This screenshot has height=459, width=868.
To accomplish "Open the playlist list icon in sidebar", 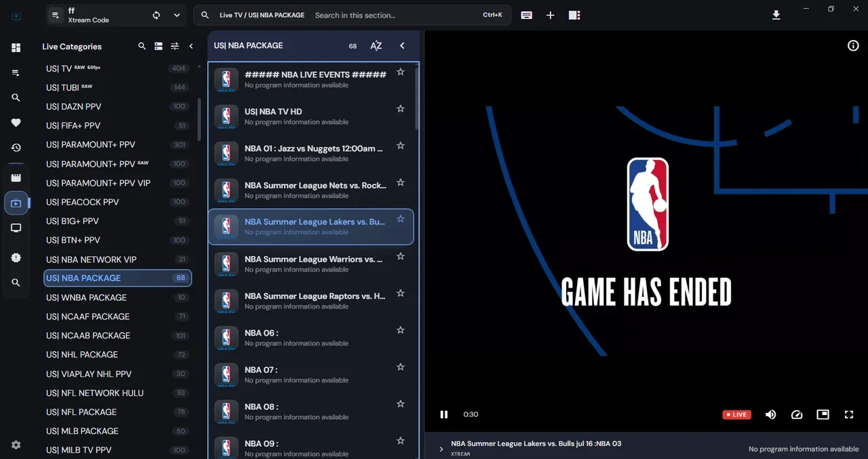I will pos(16,73).
